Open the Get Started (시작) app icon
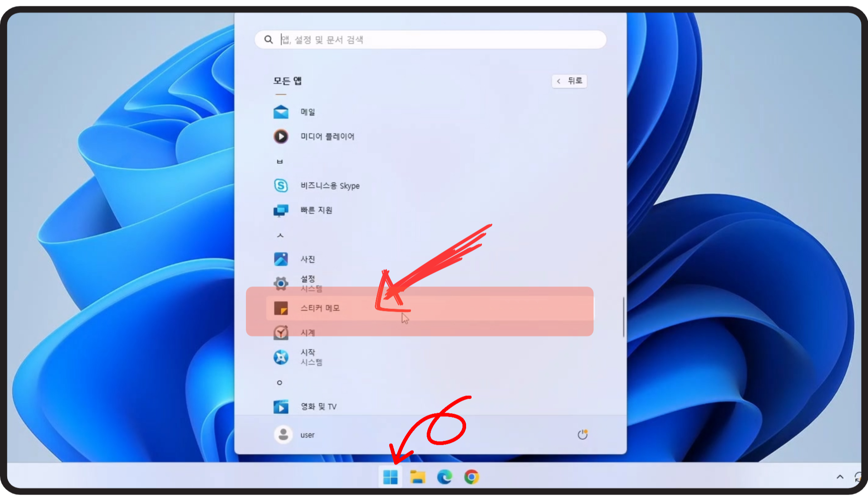Viewport: 868px width, 500px height. click(x=281, y=357)
